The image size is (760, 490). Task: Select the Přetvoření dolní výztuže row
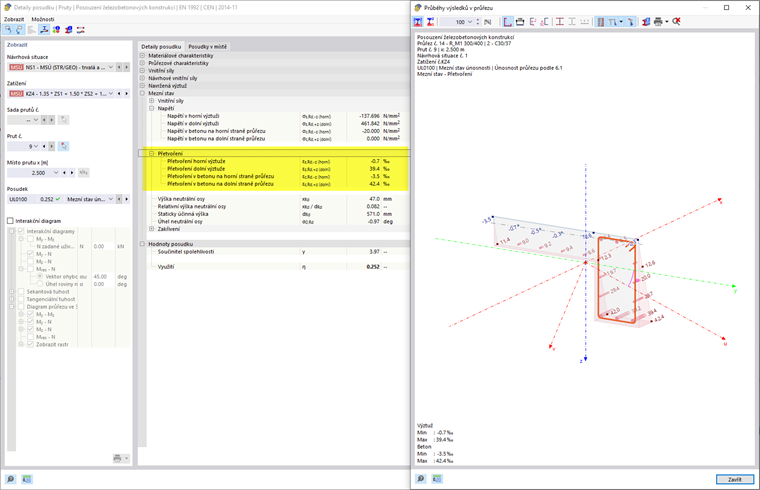pos(277,169)
